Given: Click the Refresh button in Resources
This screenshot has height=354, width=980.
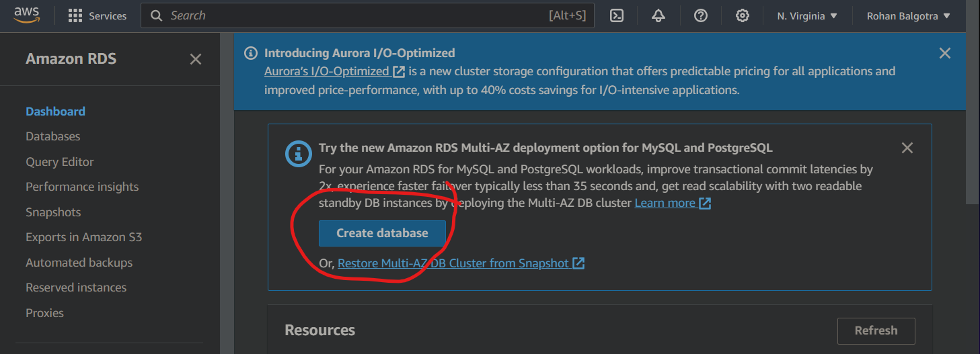Looking at the screenshot, I should coord(876,330).
